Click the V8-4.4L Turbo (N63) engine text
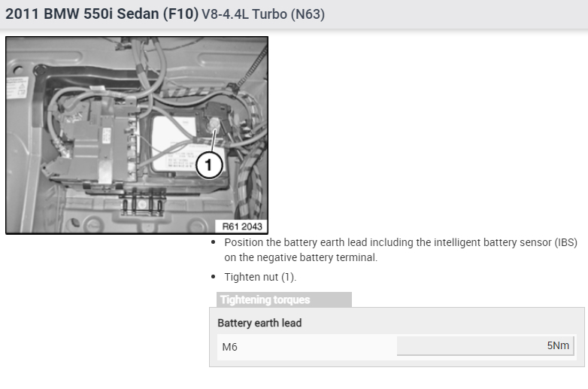 coord(263,15)
